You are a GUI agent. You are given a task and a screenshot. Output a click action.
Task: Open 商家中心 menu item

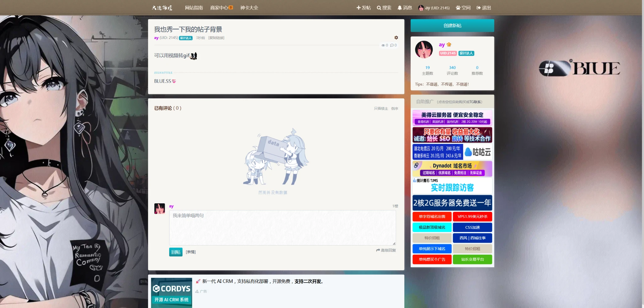pos(221,8)
